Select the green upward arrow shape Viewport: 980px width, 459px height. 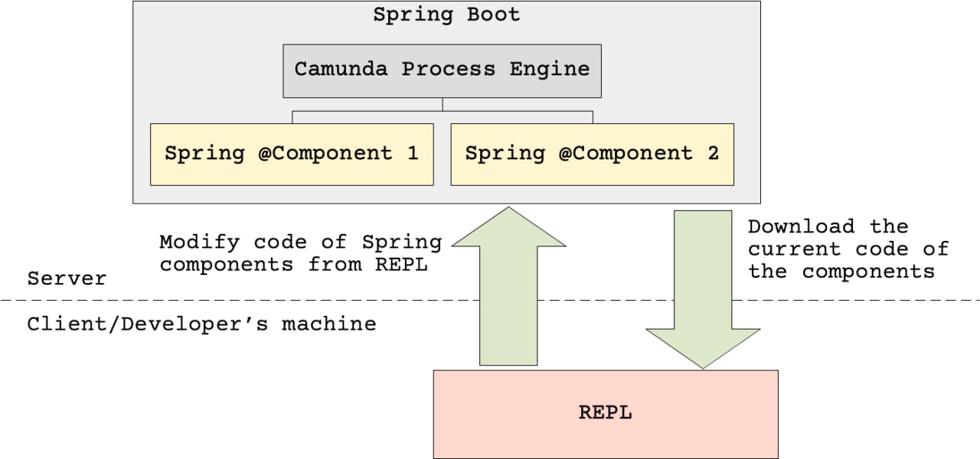pyautogui.click(x=508, y=285)
